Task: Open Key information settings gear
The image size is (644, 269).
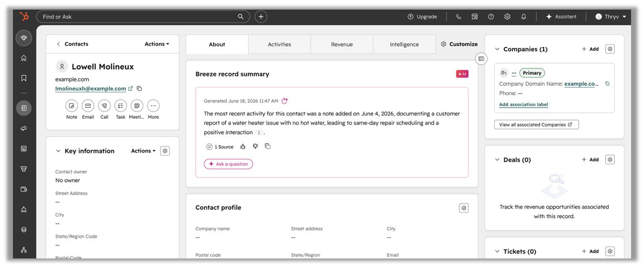Action: pos(165,151)
